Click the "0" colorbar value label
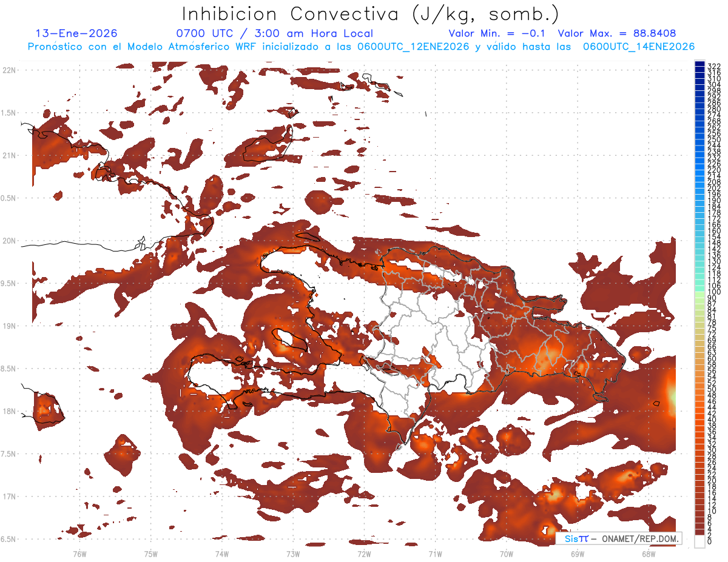The image size is (728, 562). (710, 542)
